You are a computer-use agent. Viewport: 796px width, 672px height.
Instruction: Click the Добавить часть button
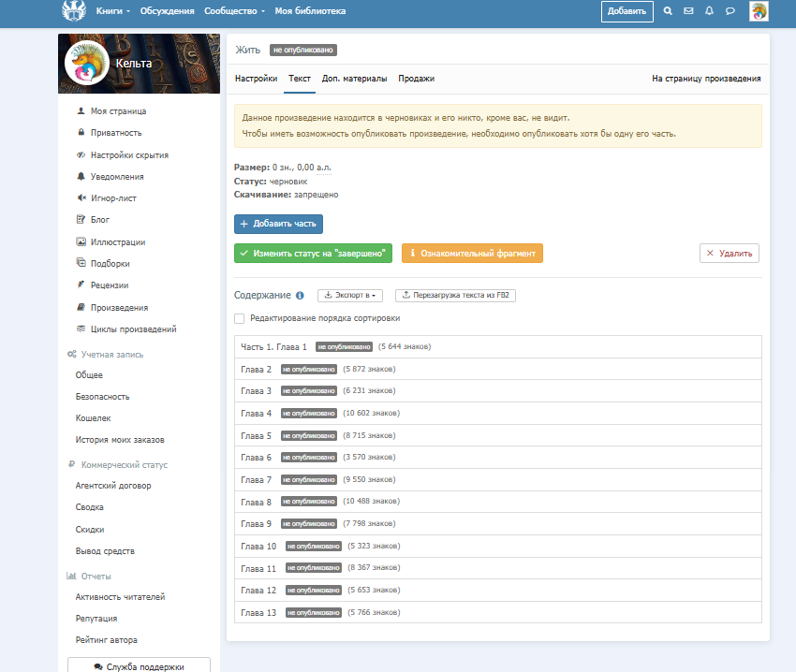pos(278,224)
